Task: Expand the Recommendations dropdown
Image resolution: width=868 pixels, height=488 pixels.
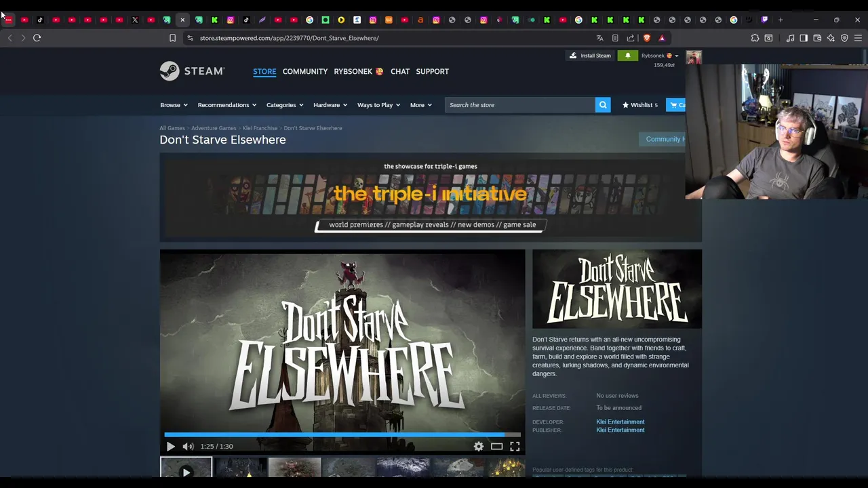Action: click(227, 105)
